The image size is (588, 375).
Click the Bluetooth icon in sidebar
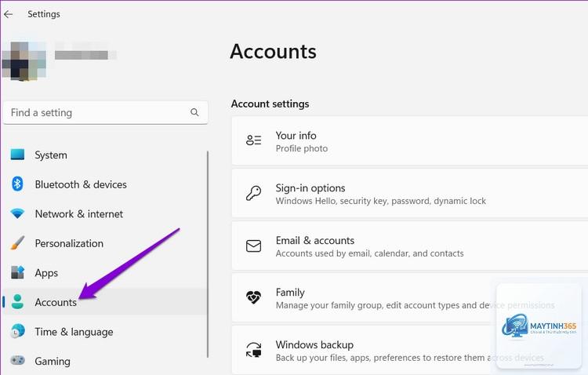click(17, 184)
